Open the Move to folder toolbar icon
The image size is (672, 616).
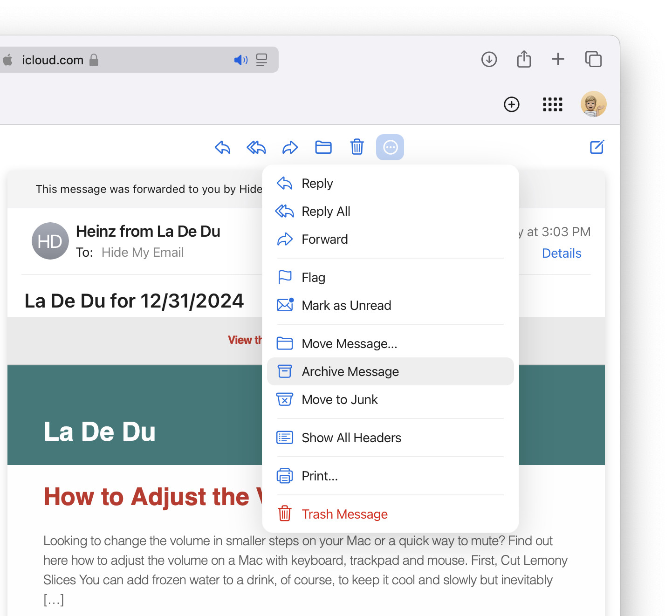coord(323,148)
